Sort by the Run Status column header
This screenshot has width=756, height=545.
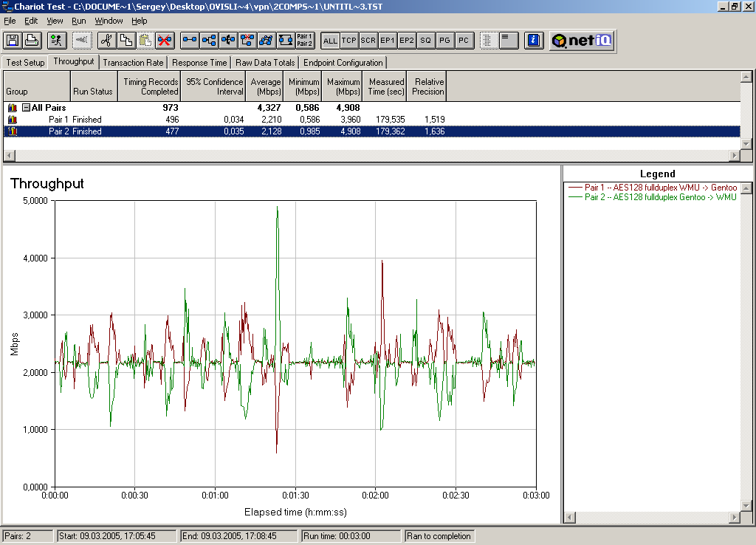tap(93, 92)
